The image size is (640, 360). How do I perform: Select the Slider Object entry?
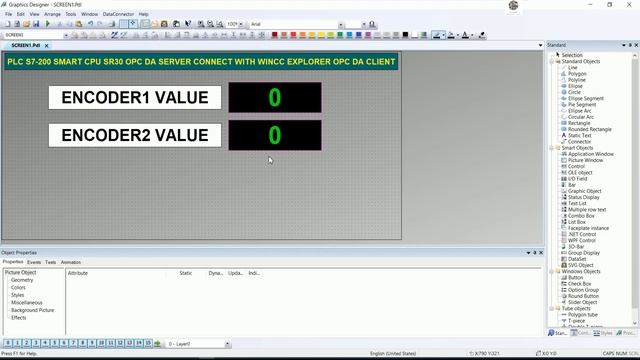point(582,302)
